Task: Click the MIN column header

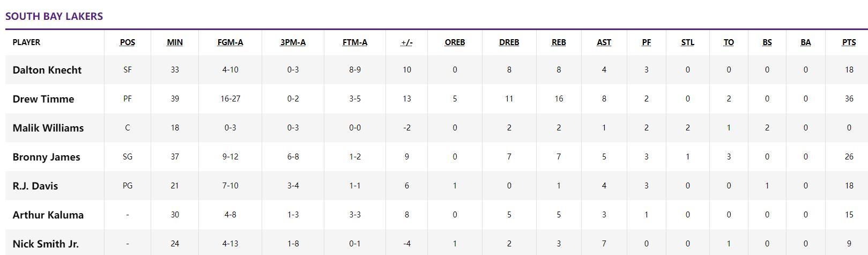Action: pyautogui.click(x=175, y=42)
